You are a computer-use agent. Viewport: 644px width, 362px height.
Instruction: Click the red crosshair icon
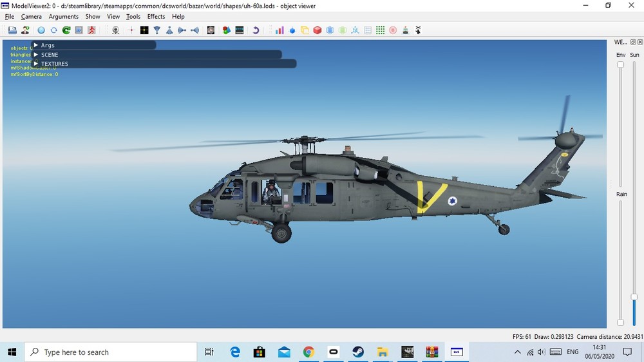pyautogui.click(x=131, y=30)
